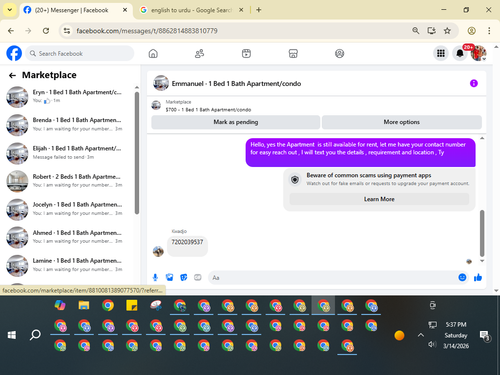Click the Search Facebook field
500x375 pixels.
pyautogui.click(x=80, y=53)
